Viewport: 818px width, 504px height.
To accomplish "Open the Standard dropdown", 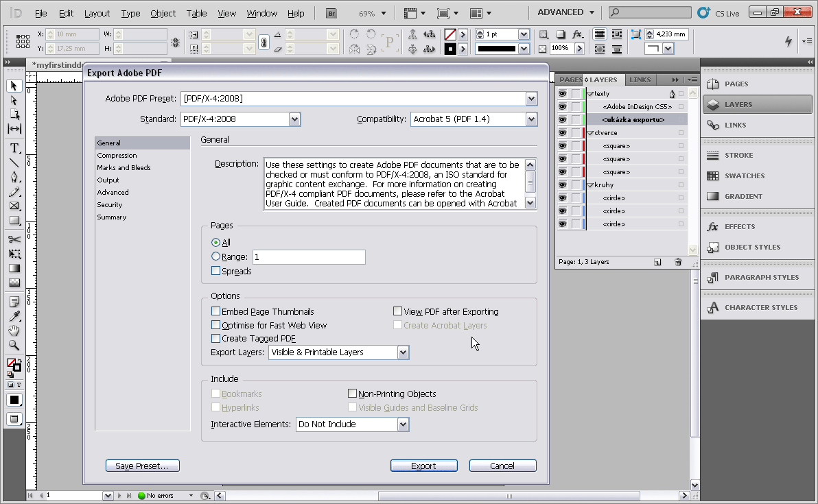I will tap(295, 119).
